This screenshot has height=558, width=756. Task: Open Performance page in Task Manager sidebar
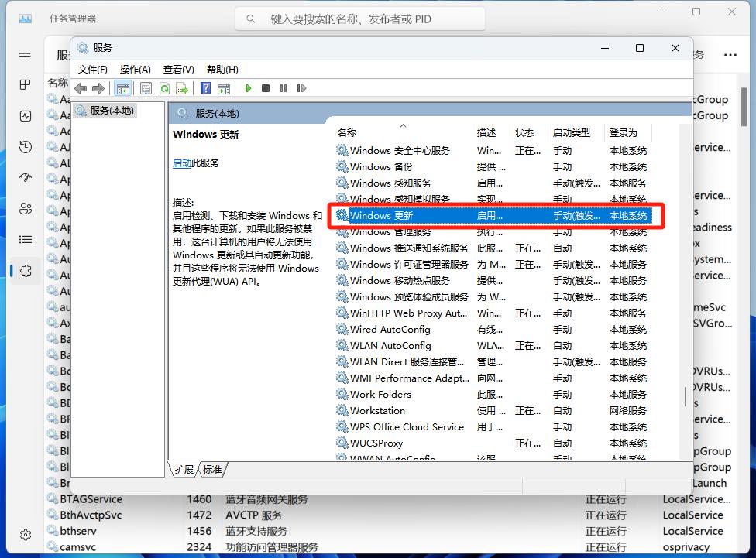coord(25,116)
